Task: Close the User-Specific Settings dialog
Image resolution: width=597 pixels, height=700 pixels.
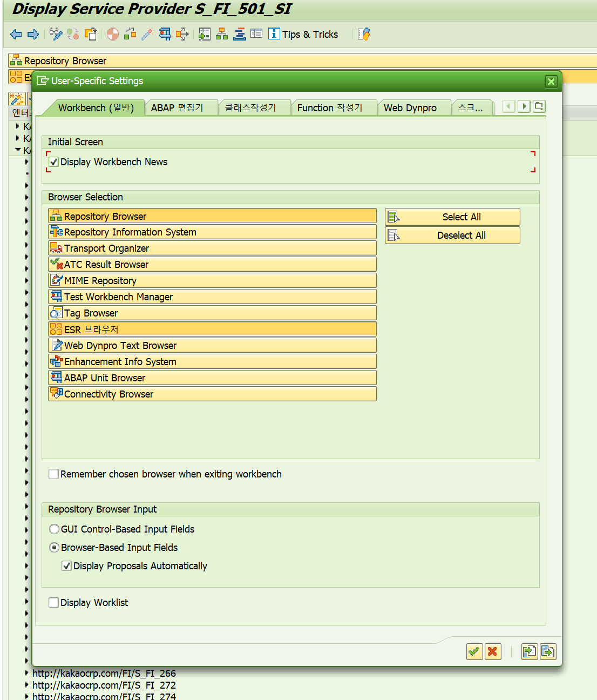Action: pos(551,82)
